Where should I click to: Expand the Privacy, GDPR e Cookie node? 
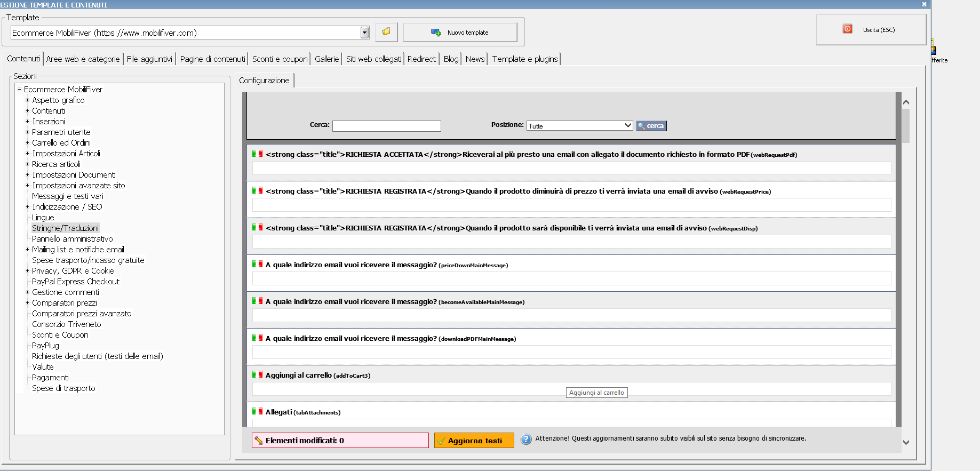pos(27,271)
